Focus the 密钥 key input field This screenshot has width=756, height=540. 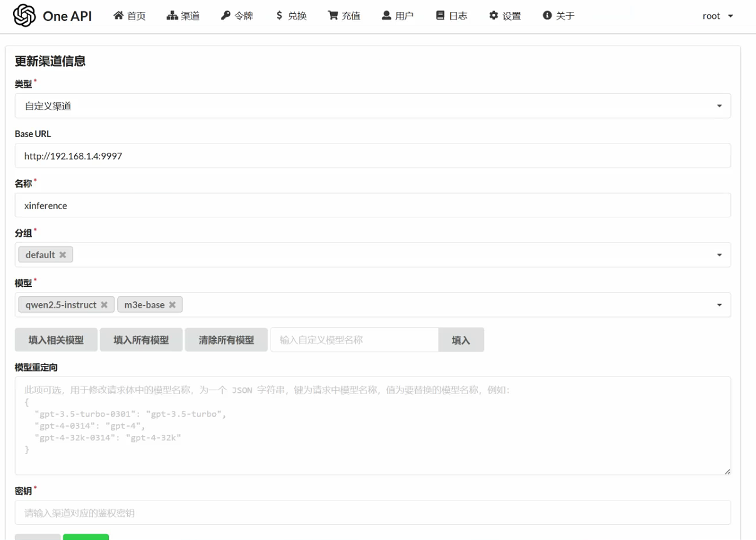pyautogui.click(x=373, y=513)
